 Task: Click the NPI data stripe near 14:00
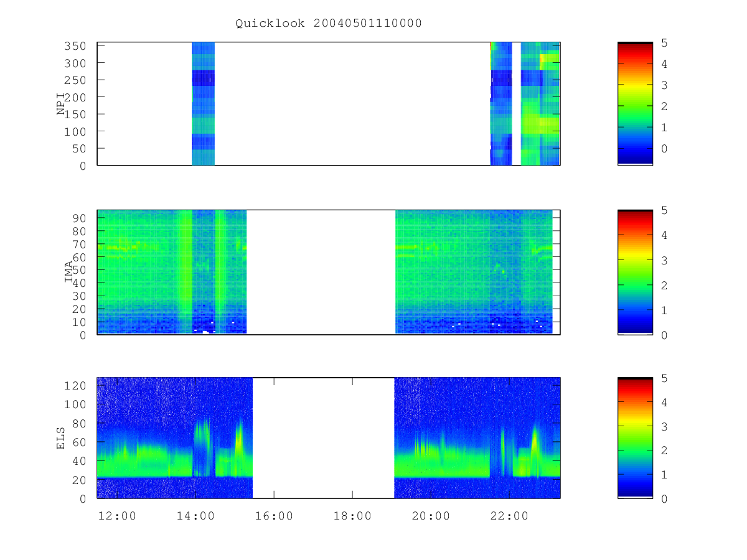pyautogui.click(x=203, y=103)
